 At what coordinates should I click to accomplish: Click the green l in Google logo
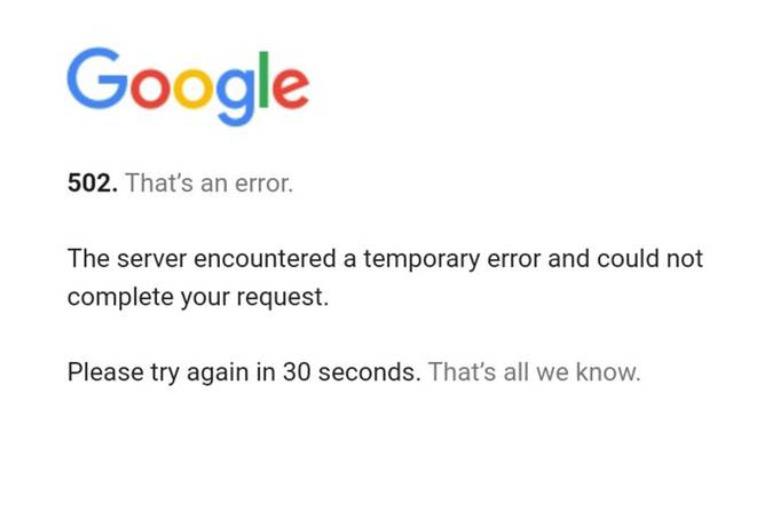tap(264, 79)
